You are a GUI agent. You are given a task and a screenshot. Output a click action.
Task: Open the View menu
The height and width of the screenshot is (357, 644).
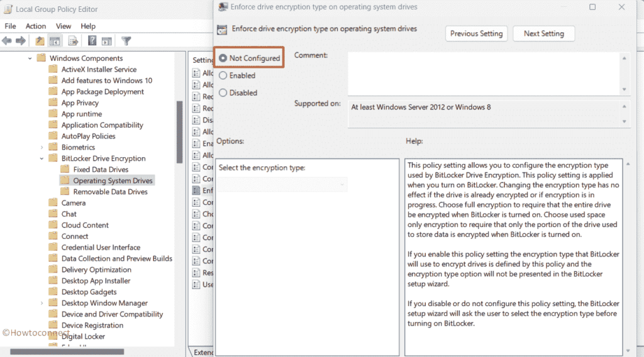[x=64, y=26]
